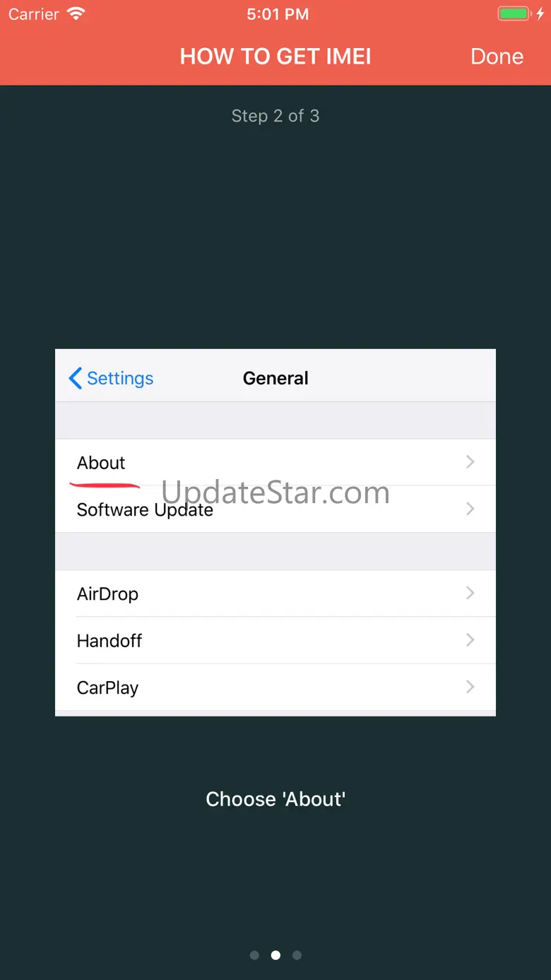The image size is (551, 980).
Task: Click the CarPlay row chevron
Action: tap(470, 687)
